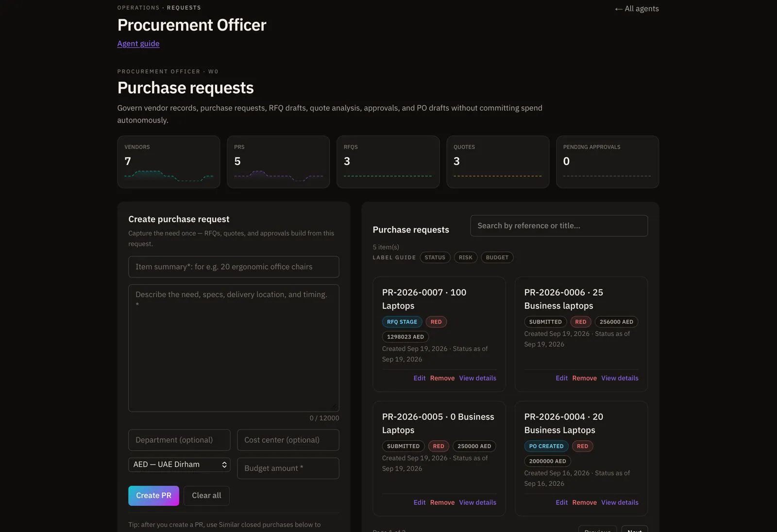This screenshot has height=532, width=777.
Task: Open the RFQs stat card
Action: tap(388, 162)
